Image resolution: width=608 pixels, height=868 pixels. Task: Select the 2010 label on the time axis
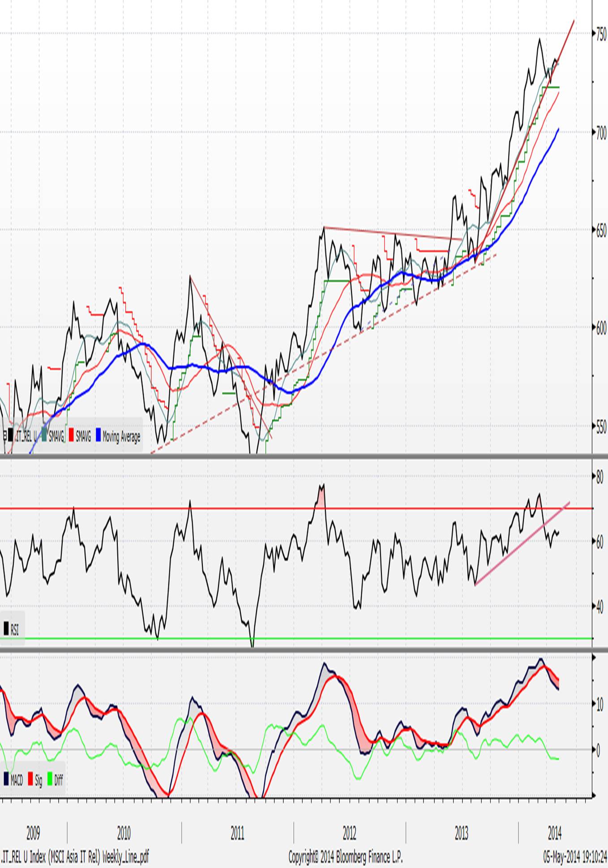(x=124, y=833)
